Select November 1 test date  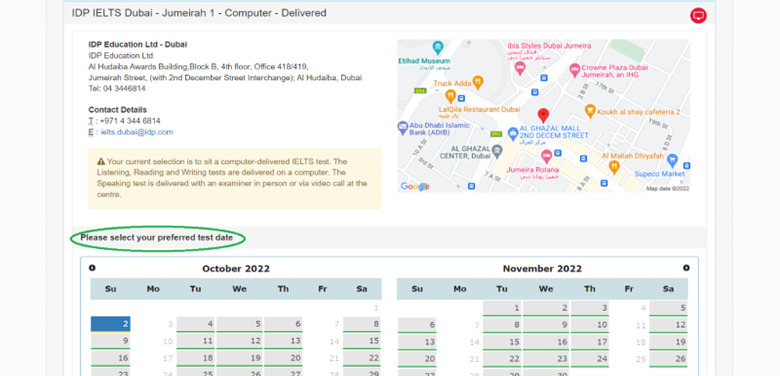[x=502, y=308]
